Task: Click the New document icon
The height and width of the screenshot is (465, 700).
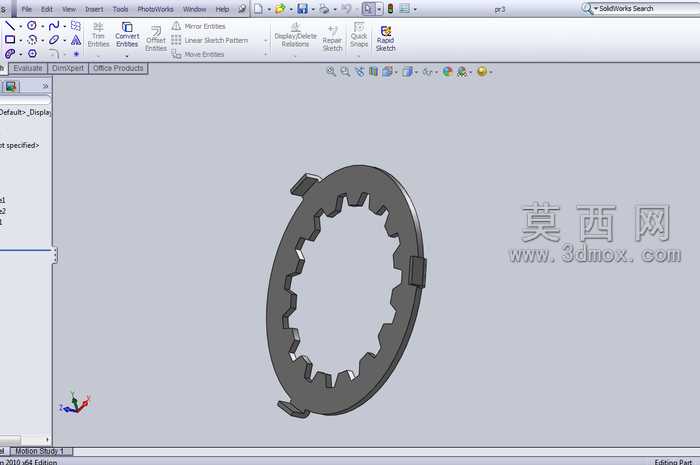Action: (x=258, y=8)
